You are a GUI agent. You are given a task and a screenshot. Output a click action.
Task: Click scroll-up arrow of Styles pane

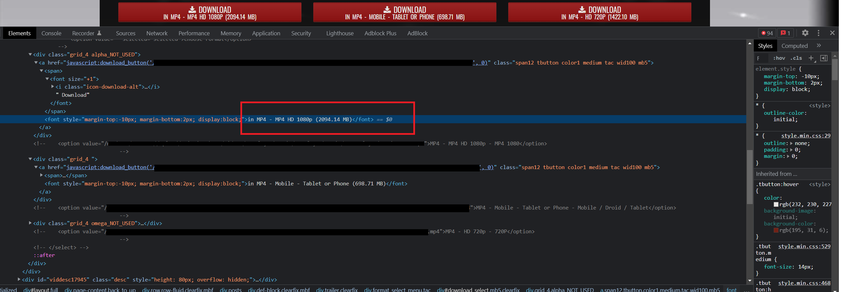coord(835,56)
